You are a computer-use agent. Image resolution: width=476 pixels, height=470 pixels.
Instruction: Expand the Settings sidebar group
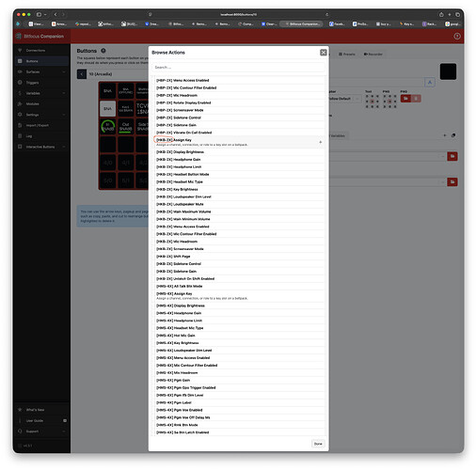pos(41,115)
